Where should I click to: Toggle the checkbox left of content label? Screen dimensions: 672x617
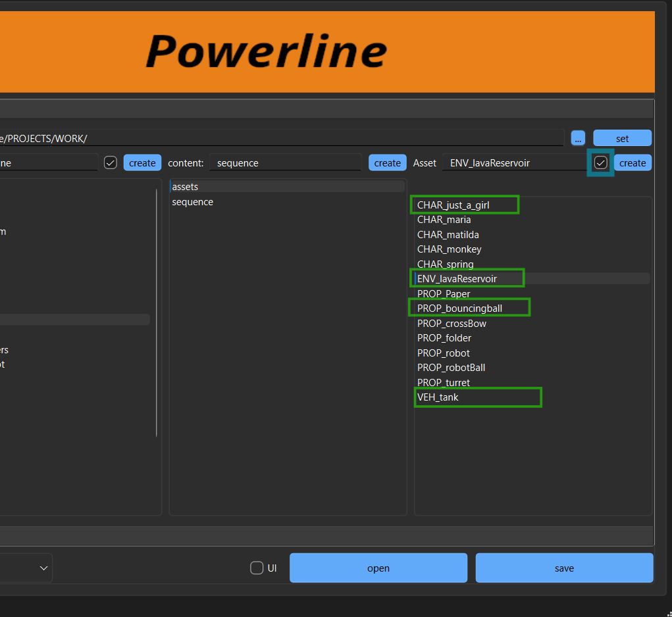click(x=111, y=162)
